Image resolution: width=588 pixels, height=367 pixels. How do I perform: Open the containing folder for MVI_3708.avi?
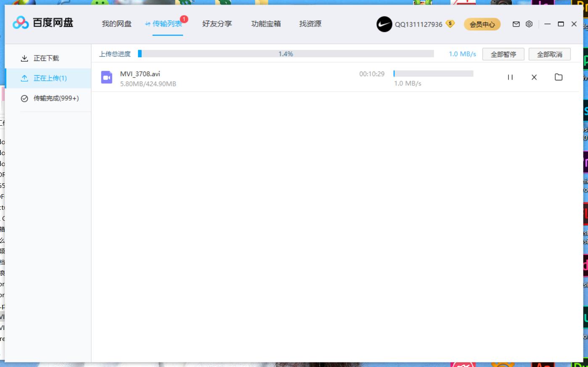click(559, 77)
